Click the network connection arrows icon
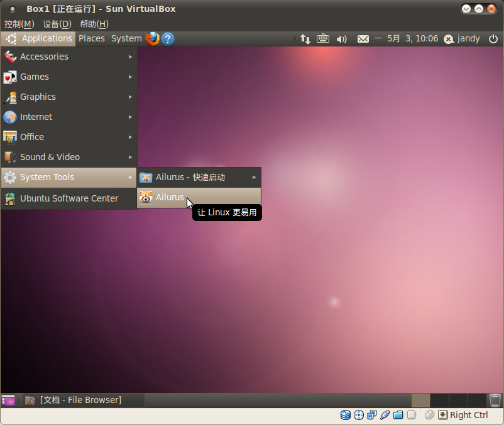The width and height of the screenshot is (504, 425). 305,39
